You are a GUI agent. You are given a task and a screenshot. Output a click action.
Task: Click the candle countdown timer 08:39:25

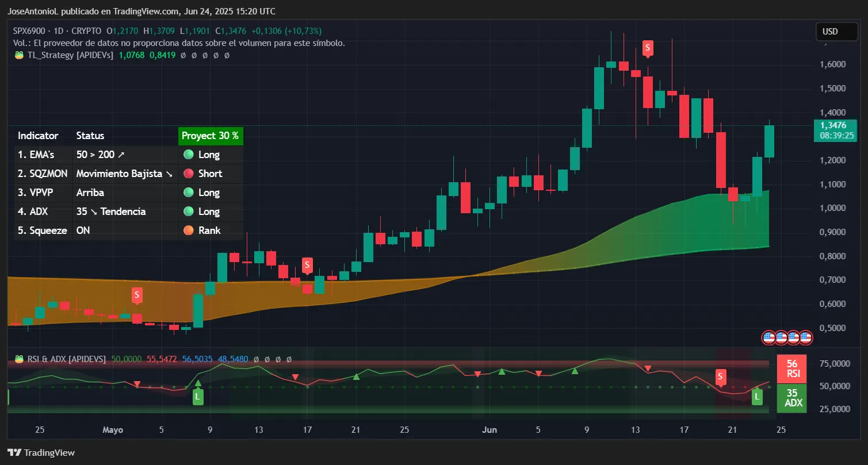tap(837, 136)
